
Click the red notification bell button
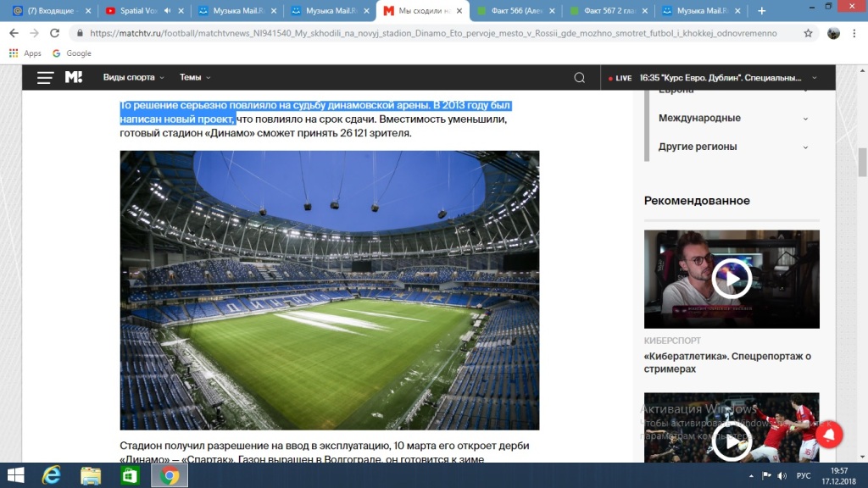coord(829,435)
